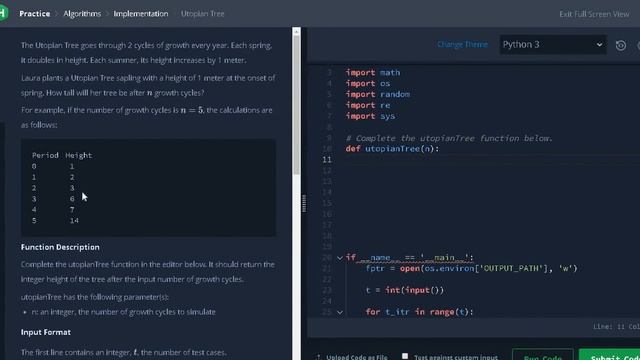Click the Height column header
The image size is (640, 360).
(x=79, y=156)
